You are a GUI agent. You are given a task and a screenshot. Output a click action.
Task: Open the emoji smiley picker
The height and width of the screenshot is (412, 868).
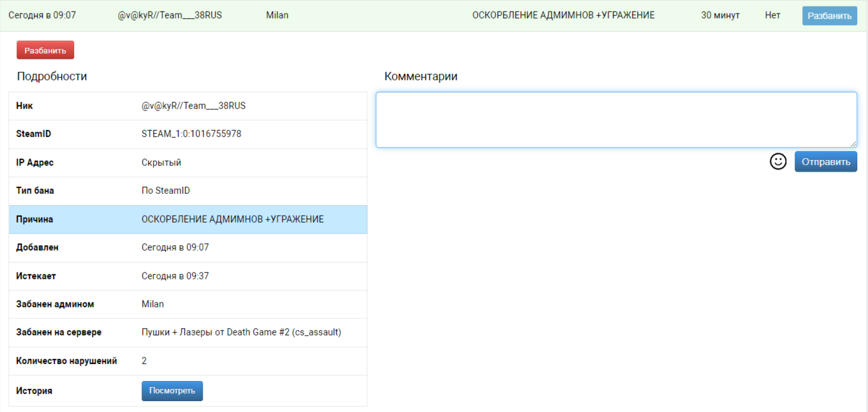[778, 161]
